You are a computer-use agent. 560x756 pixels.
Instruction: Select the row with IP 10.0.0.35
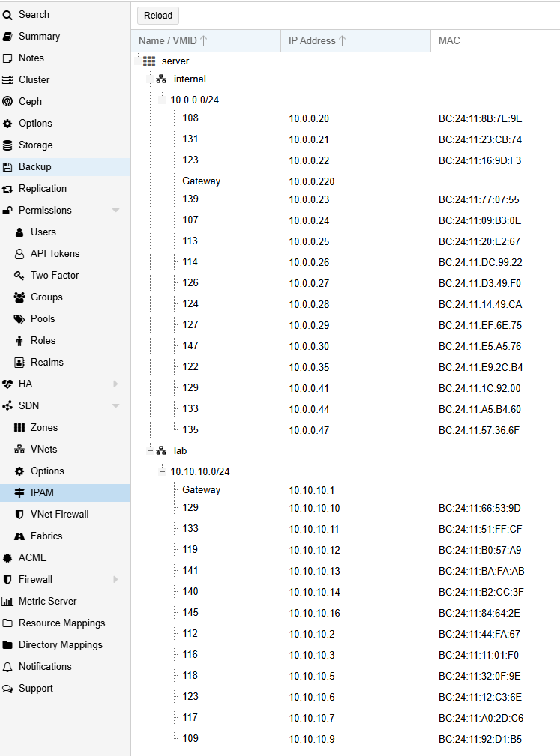click(x=309, y=367)
